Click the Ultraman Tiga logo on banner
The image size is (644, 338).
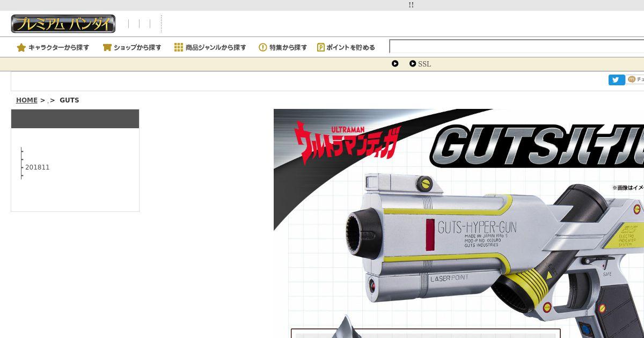coord(347,144)
